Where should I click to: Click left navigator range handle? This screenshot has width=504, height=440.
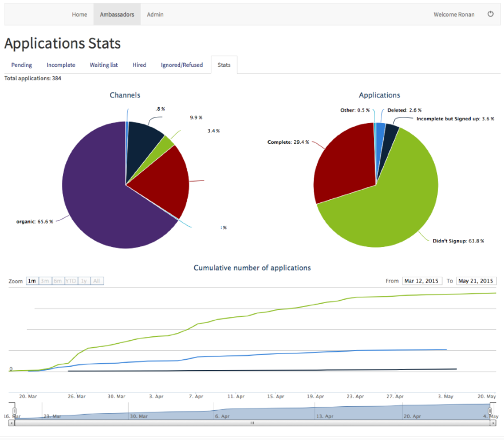click(x=14, y=411)
